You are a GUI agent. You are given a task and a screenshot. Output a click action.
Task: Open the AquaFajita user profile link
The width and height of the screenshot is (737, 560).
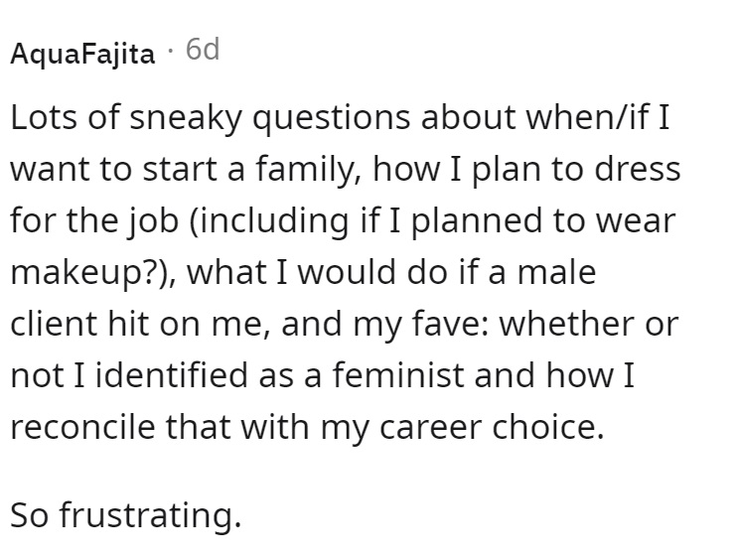(x=82, y=53)
